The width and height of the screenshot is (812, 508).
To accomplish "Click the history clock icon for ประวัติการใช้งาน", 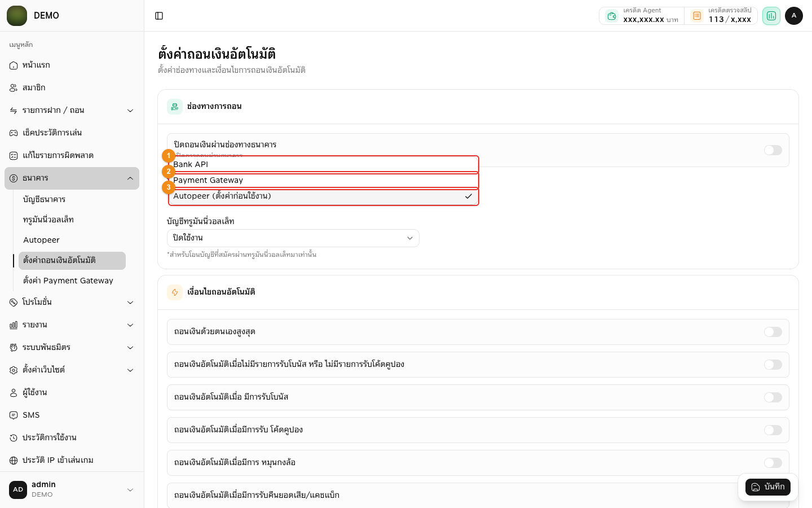I will click(x=14, y=438).
